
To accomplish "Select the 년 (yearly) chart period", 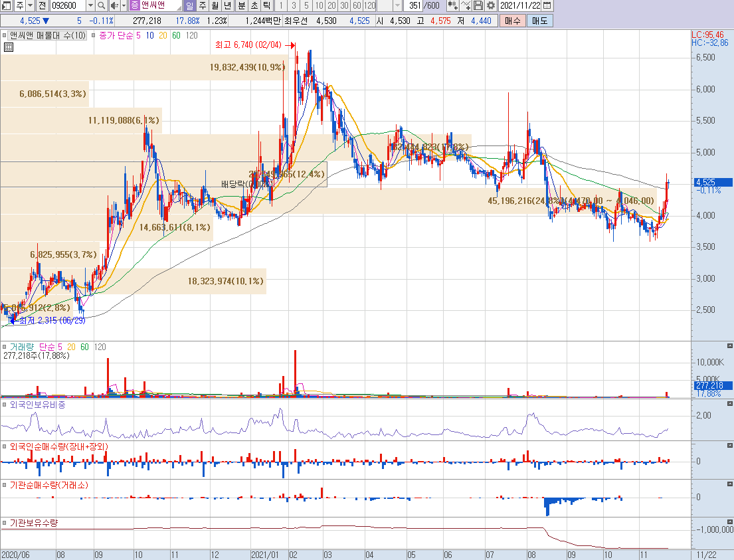I will pyautogui.click(x=227, y=5).
